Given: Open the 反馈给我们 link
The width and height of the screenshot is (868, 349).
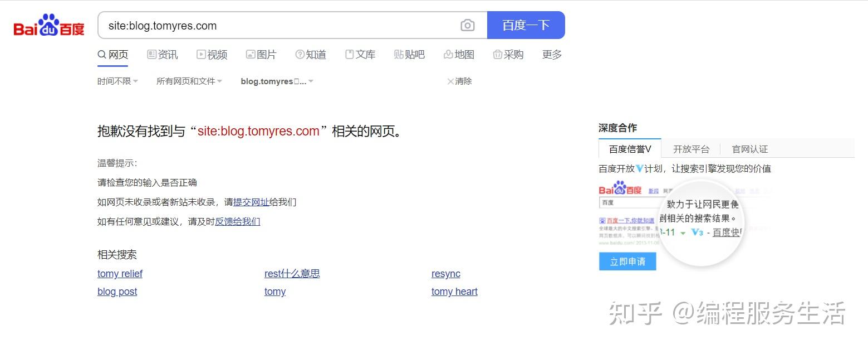Looking at the screenshot, I should coord(238,221).
